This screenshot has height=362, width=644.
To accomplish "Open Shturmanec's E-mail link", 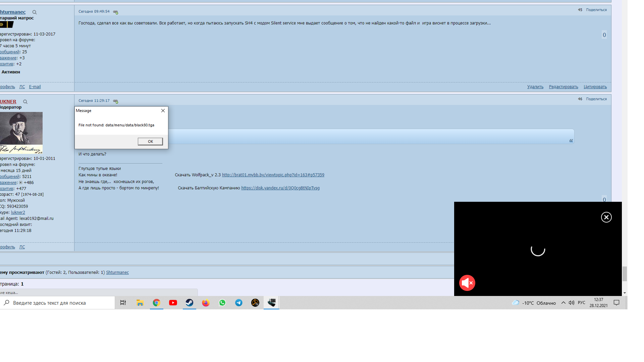I will [35, 87].
